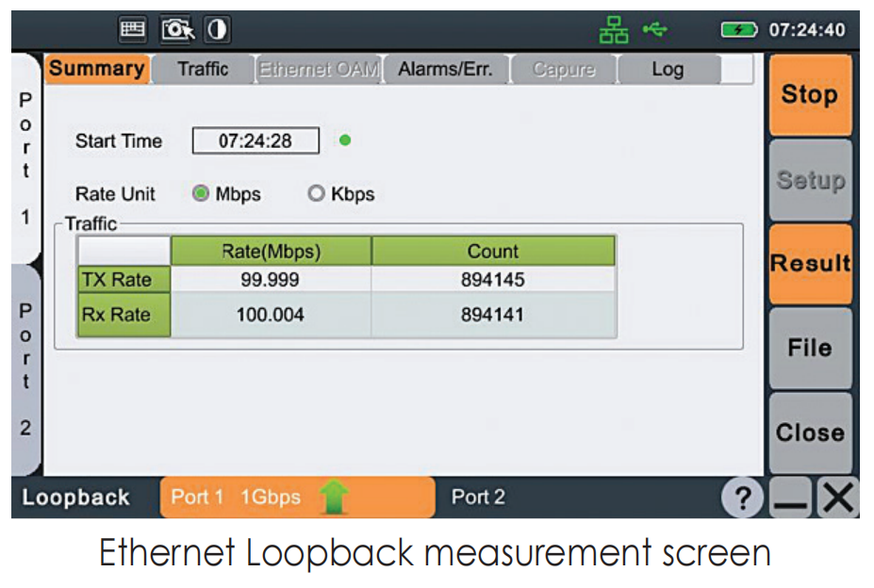Click the USB status icon
This screenshot has width=874, height=588.
pos(655,30)
